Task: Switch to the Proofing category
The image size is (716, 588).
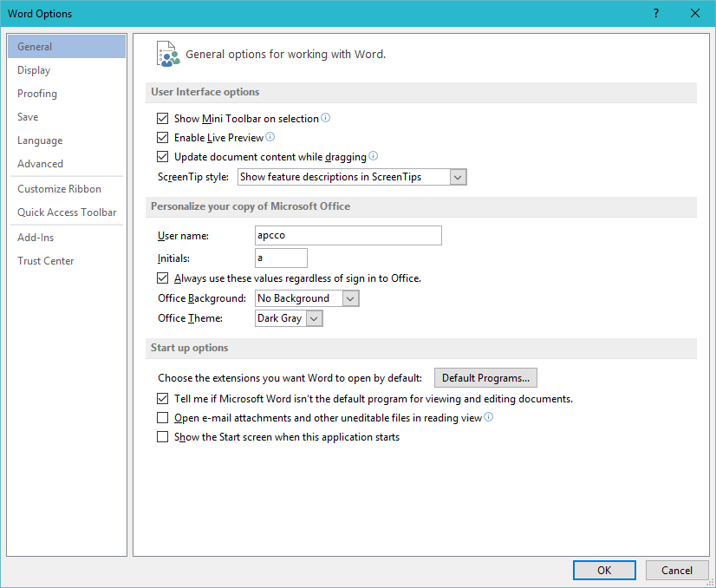Action: point(37,94)
